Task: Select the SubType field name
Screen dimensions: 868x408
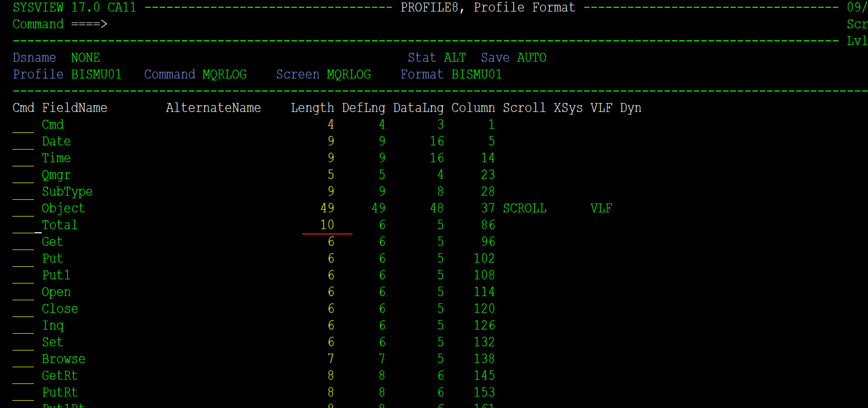Action: pos(67,191)
